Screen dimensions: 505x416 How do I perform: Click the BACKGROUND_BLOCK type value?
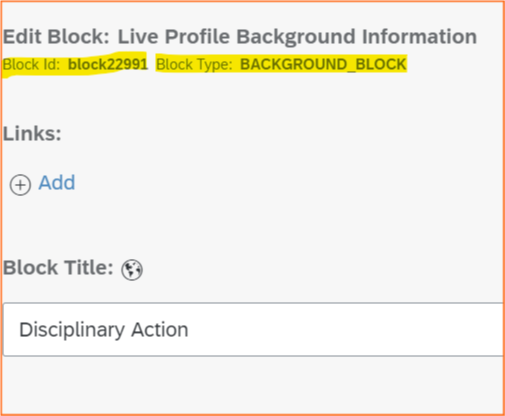coord(323,64)
